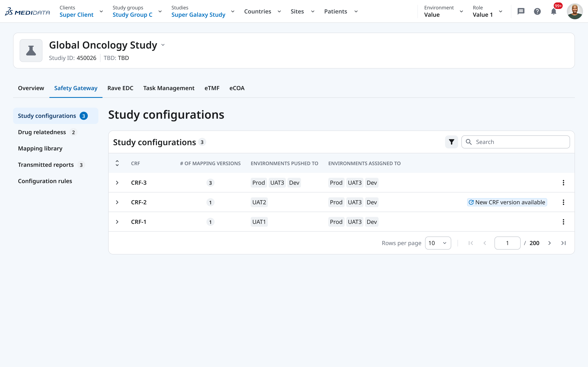This screenshot has height=367, width=588.
Task: Go to the last page with skip arrow
Action: tap(564, 243)
